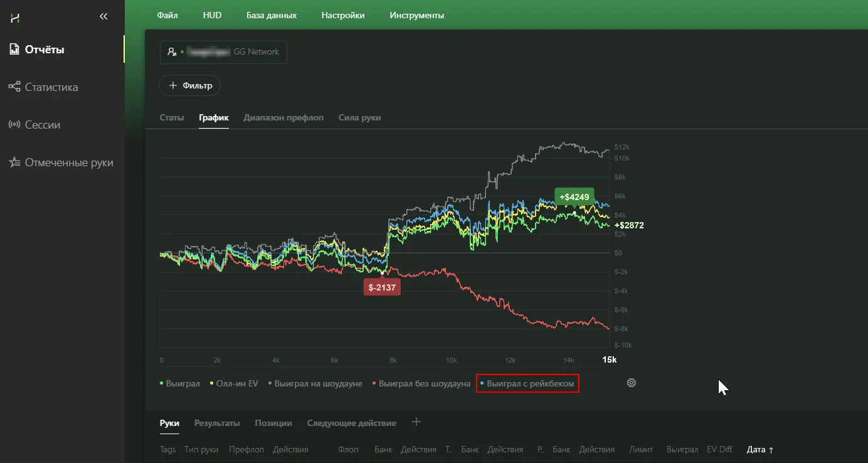
Task: Click the Фильтр button
Action: pos(190,85)
